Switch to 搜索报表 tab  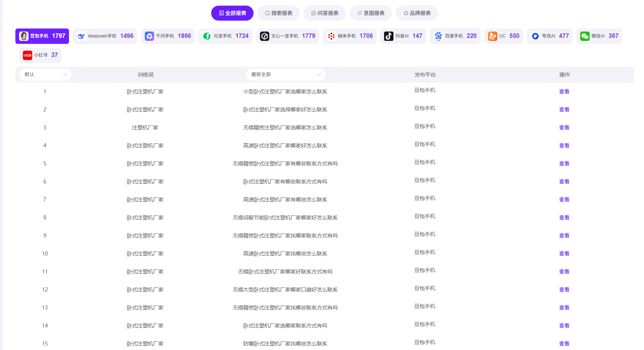(278, 13)
